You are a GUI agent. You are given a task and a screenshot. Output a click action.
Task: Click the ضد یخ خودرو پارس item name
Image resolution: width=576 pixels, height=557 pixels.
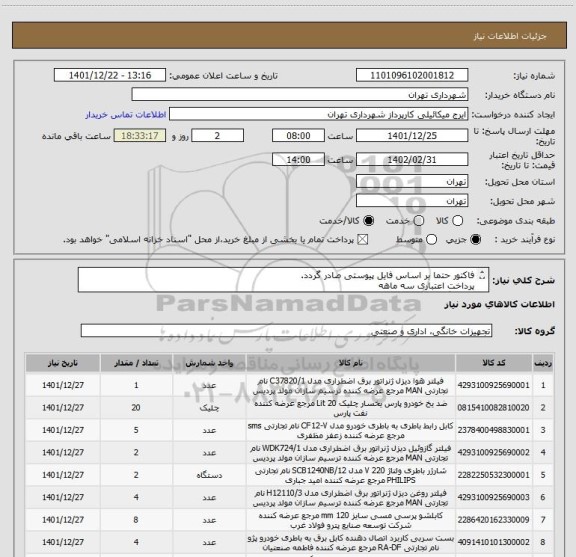tap(350, 408)
